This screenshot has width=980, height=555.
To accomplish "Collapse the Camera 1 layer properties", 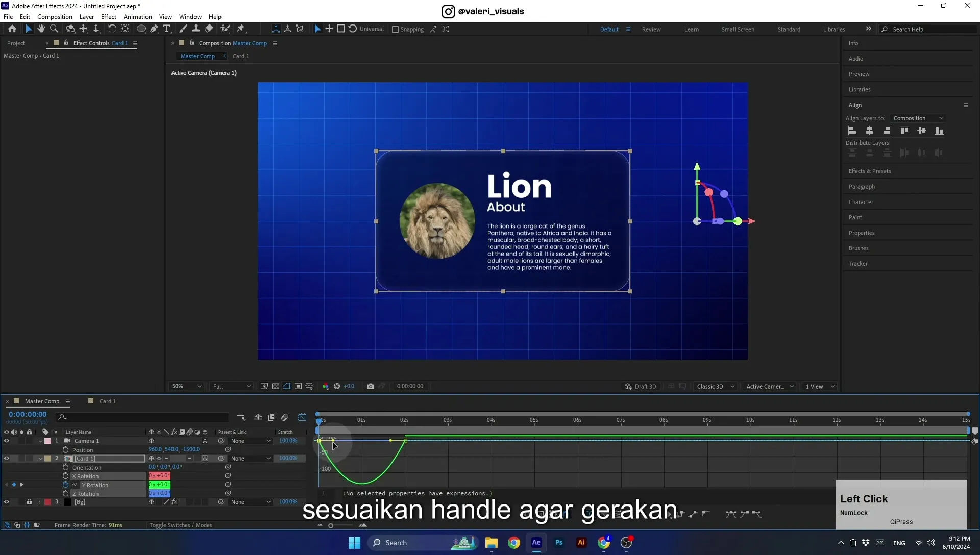I will coord(40,441).
